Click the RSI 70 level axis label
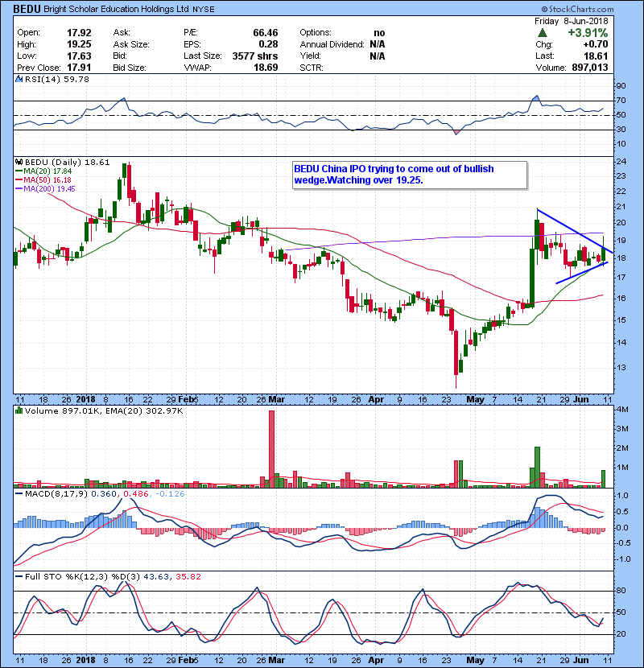The height and width of the screenshot is (668, 644). (621, 101)
